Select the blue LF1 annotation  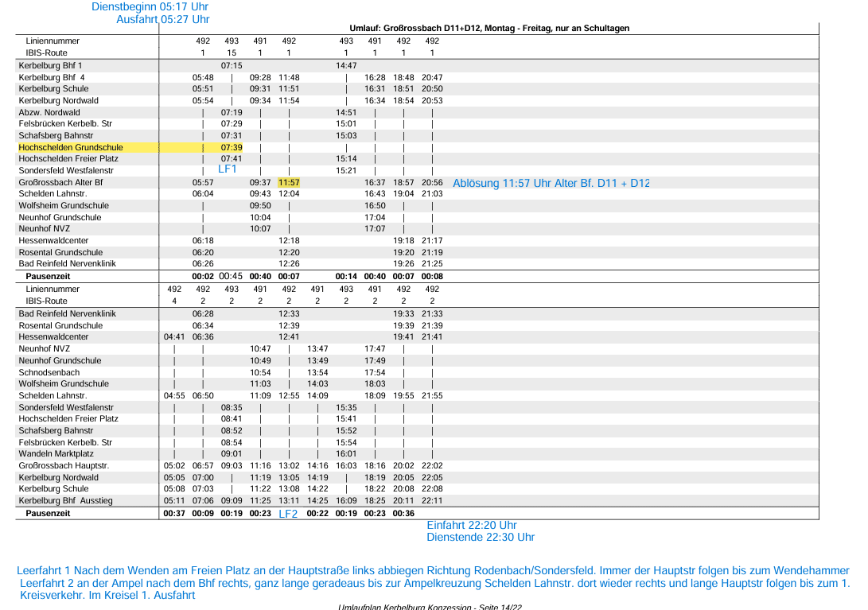(x=228, y=169)
